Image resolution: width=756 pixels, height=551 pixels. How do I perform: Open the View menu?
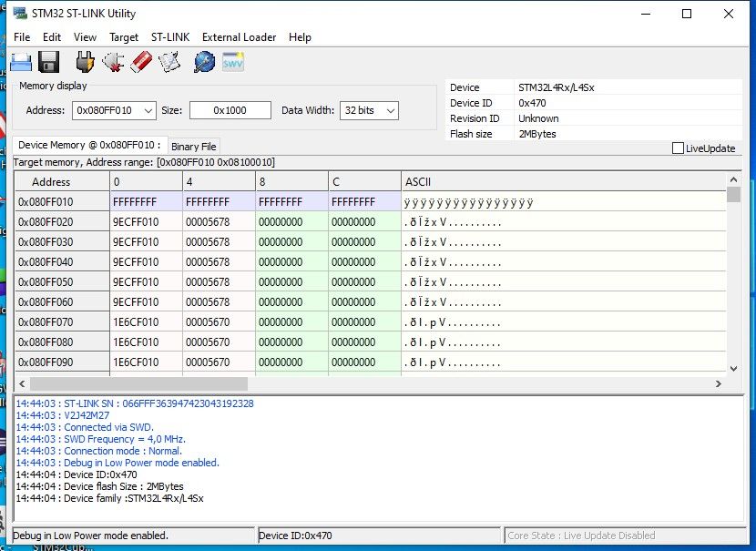[x=85, y=37]
